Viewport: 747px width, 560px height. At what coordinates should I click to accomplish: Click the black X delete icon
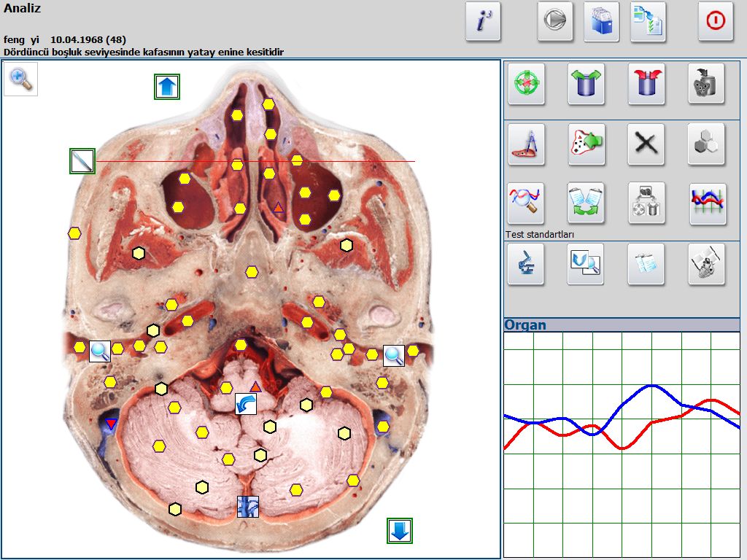(x=646, y=144)
